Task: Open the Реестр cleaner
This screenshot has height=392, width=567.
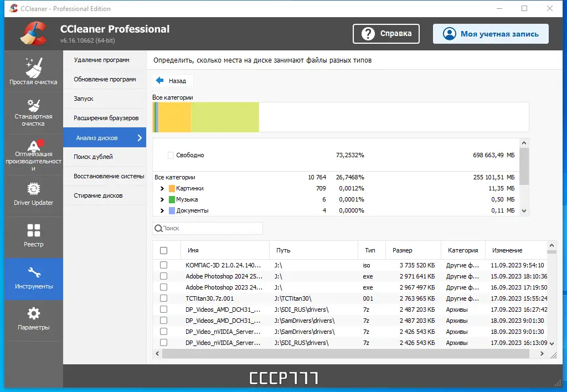Action: click(x=33, y=237)
